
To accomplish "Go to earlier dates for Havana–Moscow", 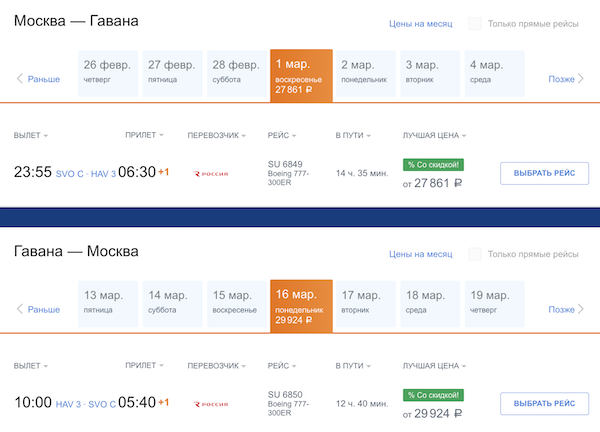I will tap(38, 309).
